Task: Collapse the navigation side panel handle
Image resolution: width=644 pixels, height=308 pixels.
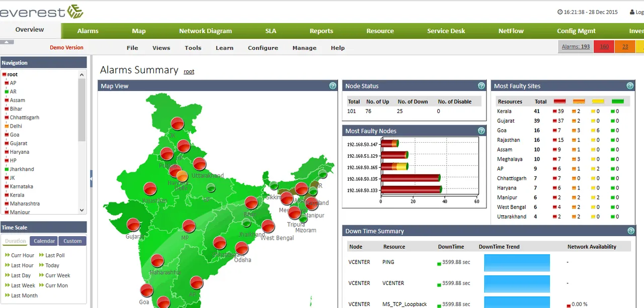Action: [x=91, y=178]
